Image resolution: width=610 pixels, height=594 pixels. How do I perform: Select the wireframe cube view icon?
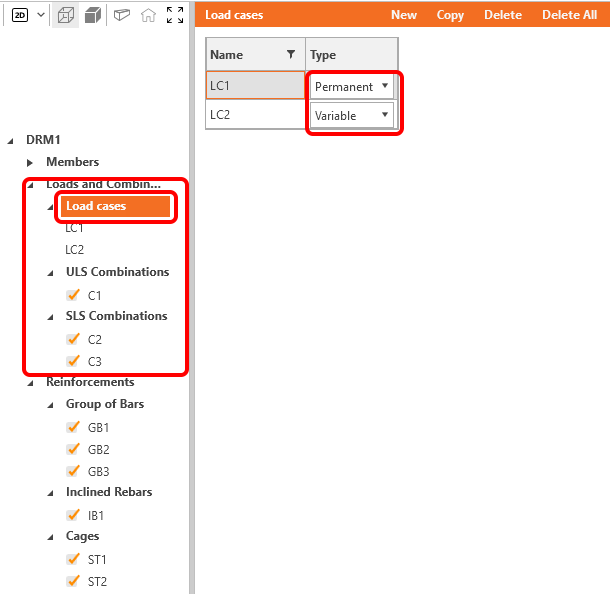click(65, 15)
